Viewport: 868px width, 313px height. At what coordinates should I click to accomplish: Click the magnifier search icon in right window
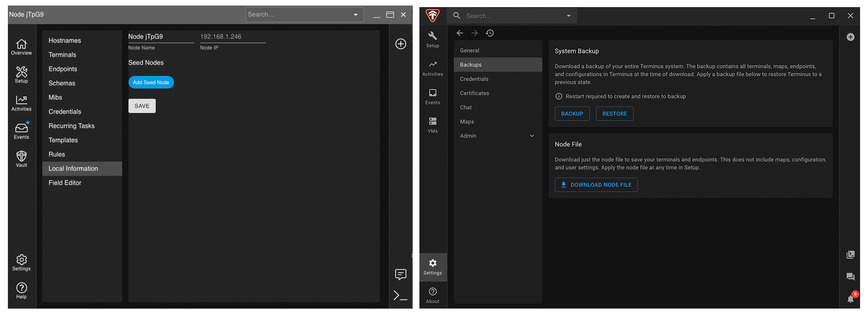tap(457, 16)
